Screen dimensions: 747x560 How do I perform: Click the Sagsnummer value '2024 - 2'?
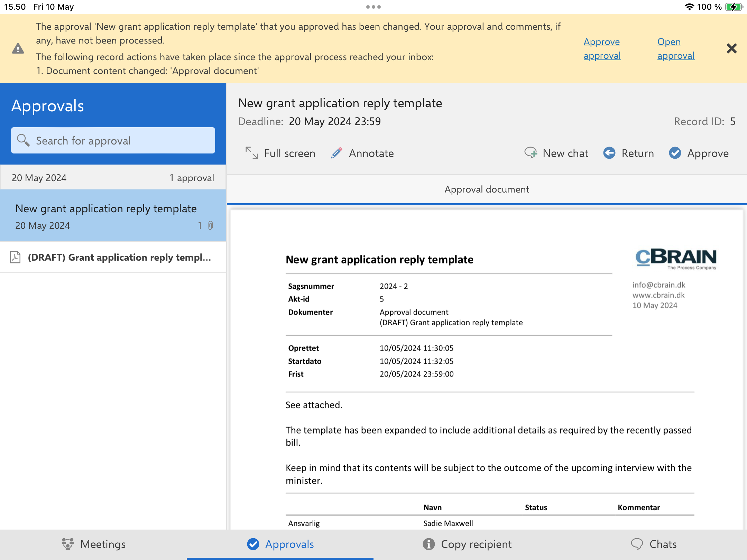coord(394,286)
